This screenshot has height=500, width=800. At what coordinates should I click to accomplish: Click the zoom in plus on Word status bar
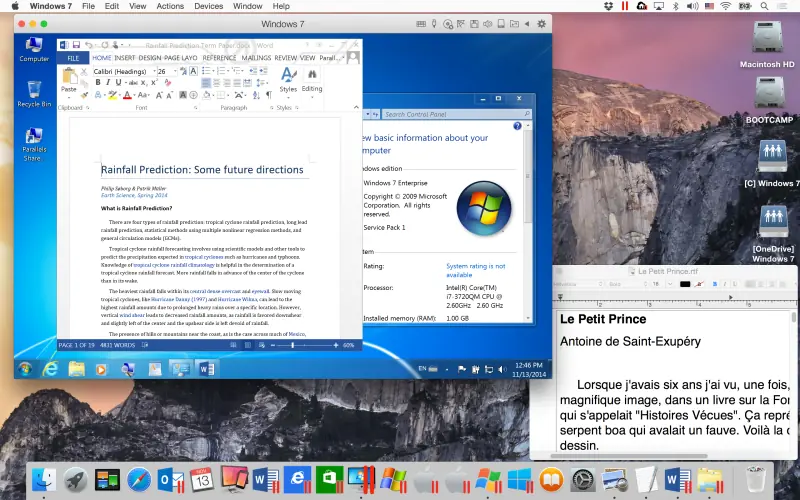coord(336,345)
